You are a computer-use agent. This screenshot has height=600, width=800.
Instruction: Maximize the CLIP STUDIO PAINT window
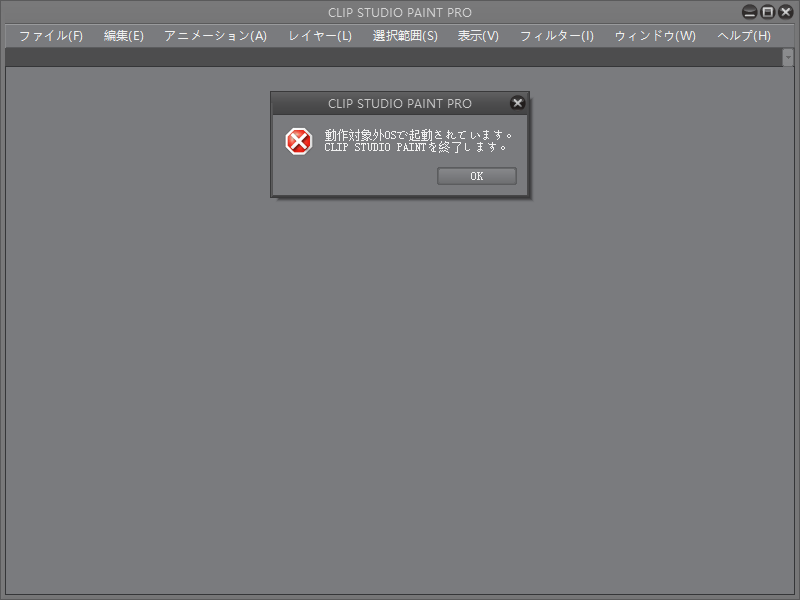pyautogui.click(x=767, y=12)
